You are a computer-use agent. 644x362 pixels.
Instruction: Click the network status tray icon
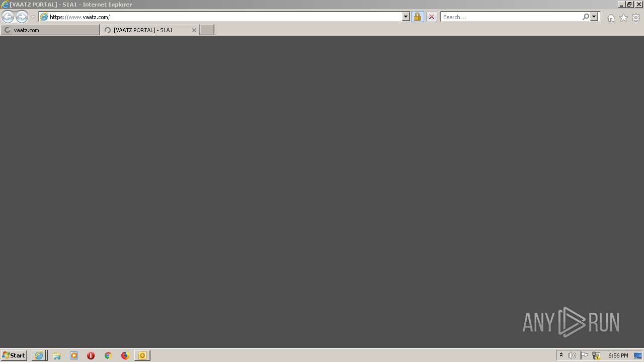click(596, 355)
